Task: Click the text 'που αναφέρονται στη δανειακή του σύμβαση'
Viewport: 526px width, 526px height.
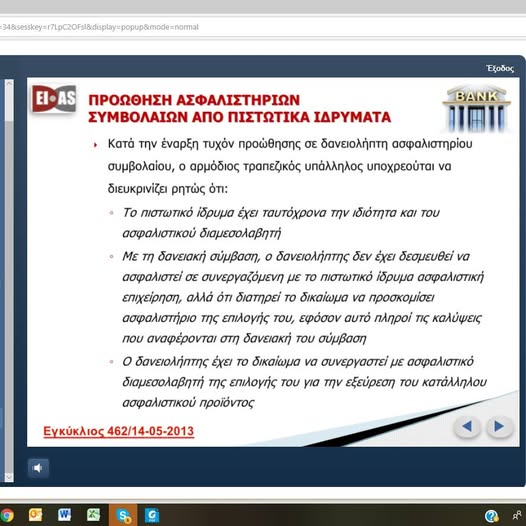Action: pyautogui.click(x=244, y=338)
